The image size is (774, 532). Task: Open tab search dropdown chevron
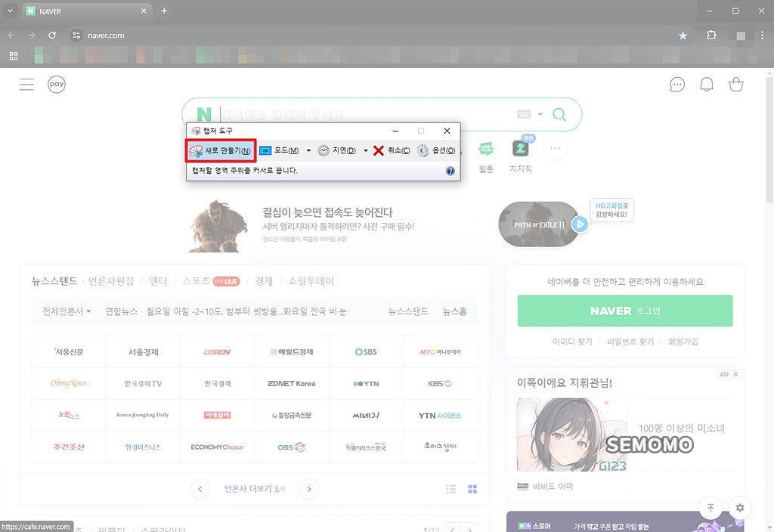(10, 11)
